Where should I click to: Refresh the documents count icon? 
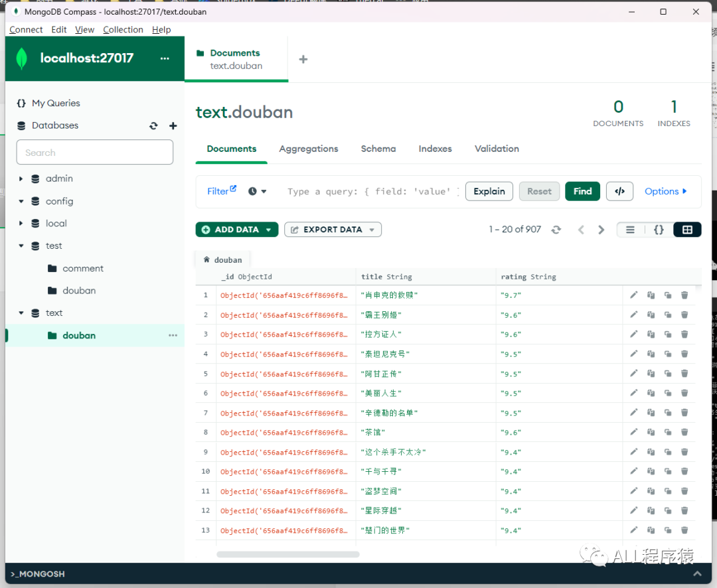click(x=556, y=230)
